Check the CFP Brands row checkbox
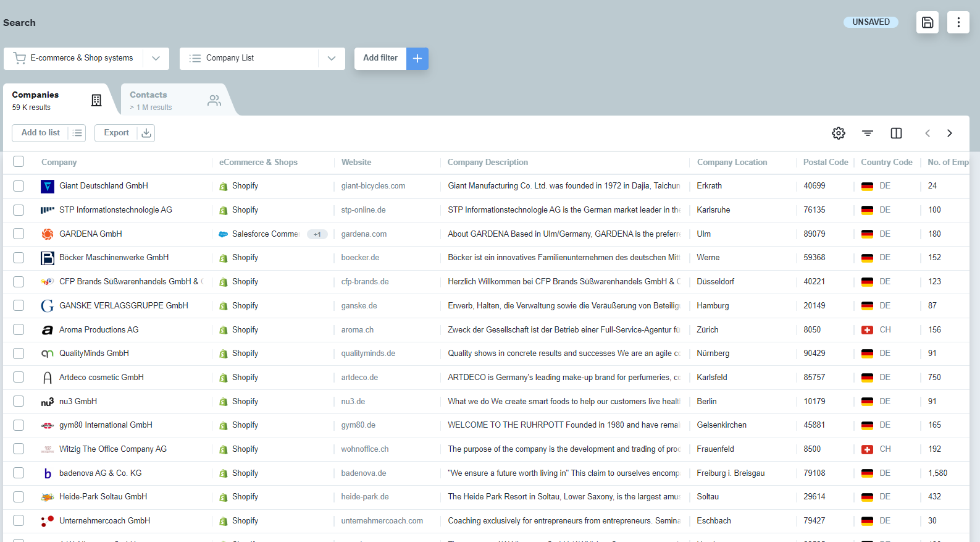980x542 pixels. [19, 282]
